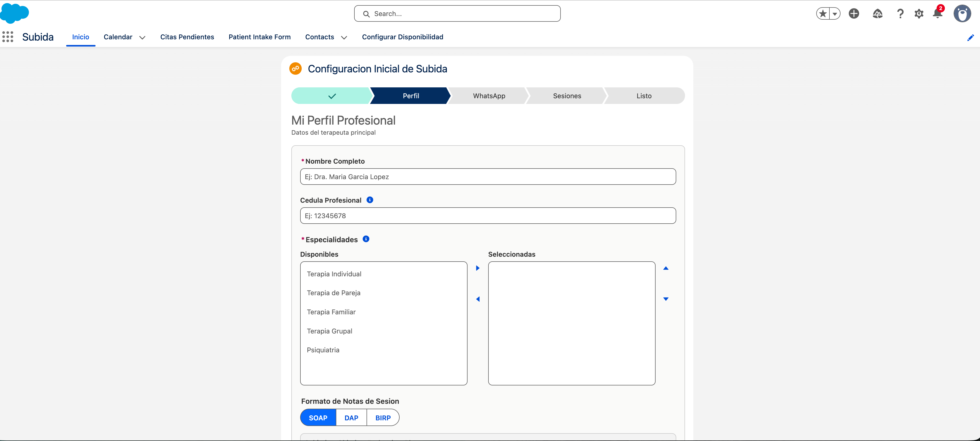
Task: Open the favorites list dropdown arrow
Action: pos(835,14)
